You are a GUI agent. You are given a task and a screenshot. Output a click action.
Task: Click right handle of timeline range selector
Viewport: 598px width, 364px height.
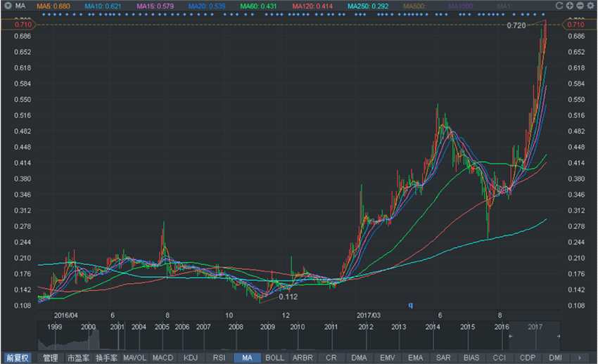click(x=559, y=336)
